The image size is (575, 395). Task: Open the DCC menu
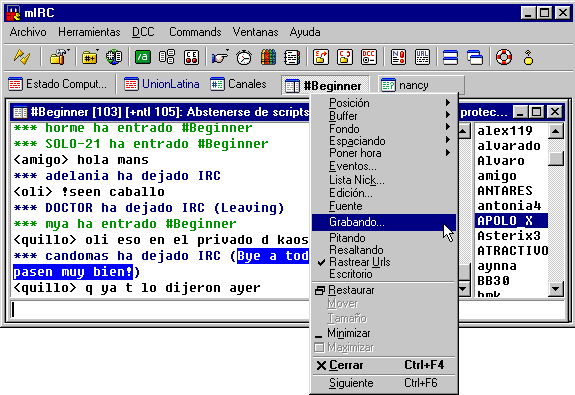coord(143,32)
